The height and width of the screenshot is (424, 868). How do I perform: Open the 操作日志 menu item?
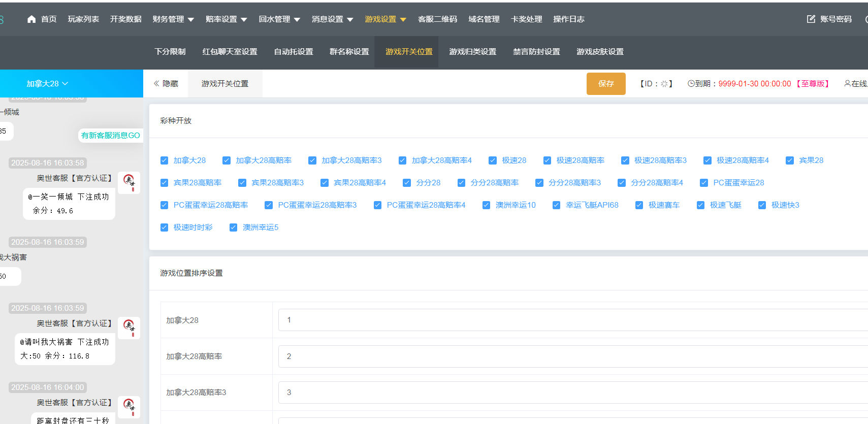point(568,19)
